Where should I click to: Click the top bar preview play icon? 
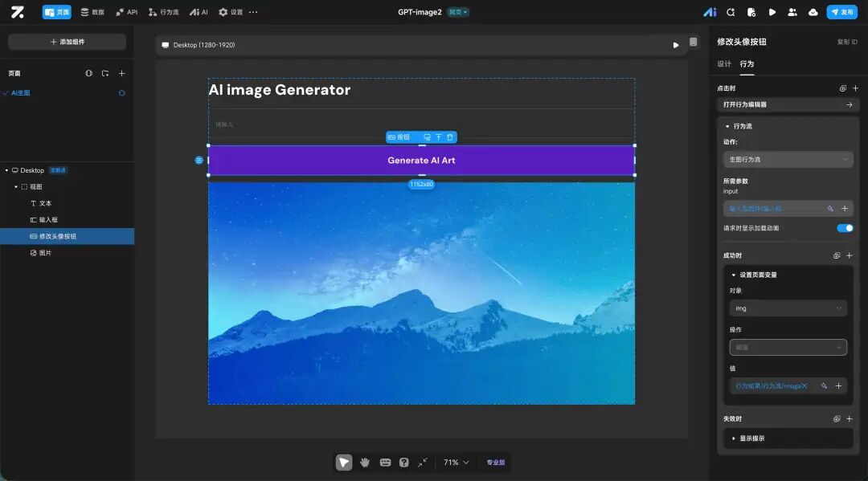point(772,12)
